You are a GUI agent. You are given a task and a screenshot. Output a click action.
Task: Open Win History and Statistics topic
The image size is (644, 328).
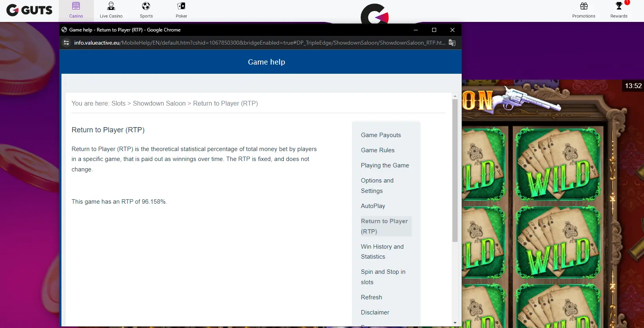tap(382, 251)
